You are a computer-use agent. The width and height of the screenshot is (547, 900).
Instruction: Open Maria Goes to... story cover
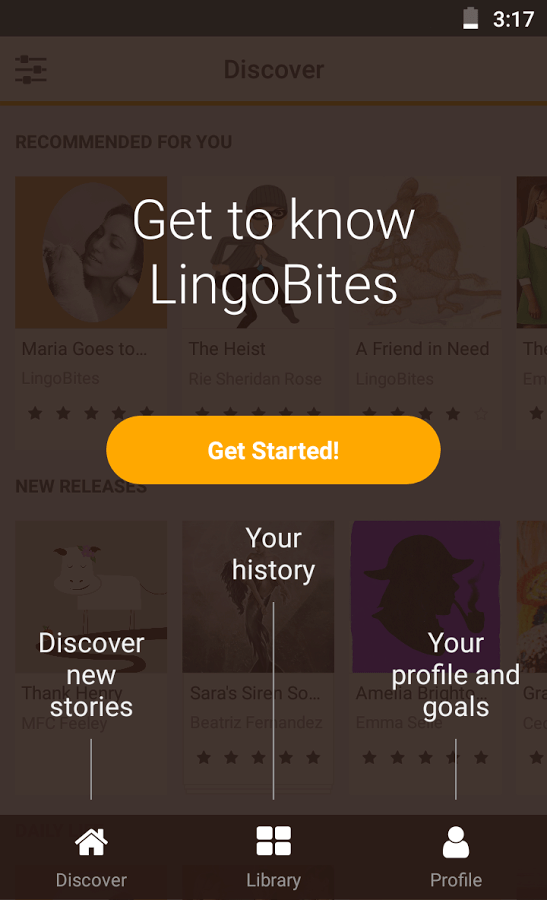coord(91,253)
